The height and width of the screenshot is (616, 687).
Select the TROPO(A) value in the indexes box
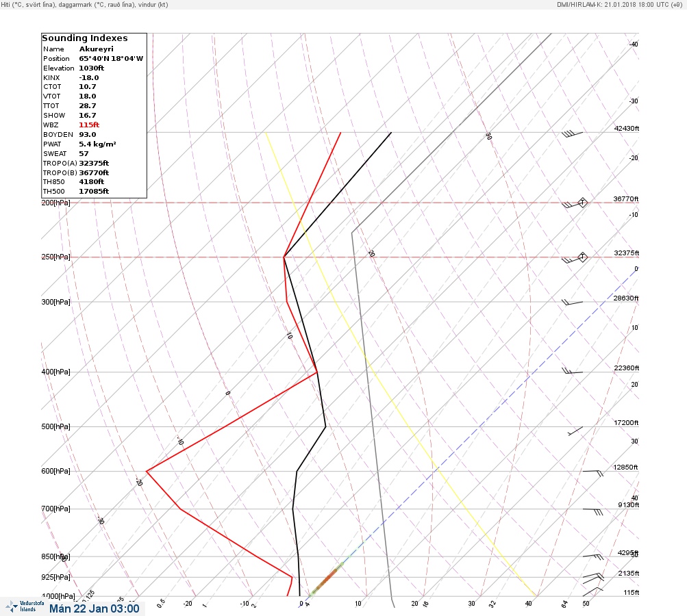point(95,164)
